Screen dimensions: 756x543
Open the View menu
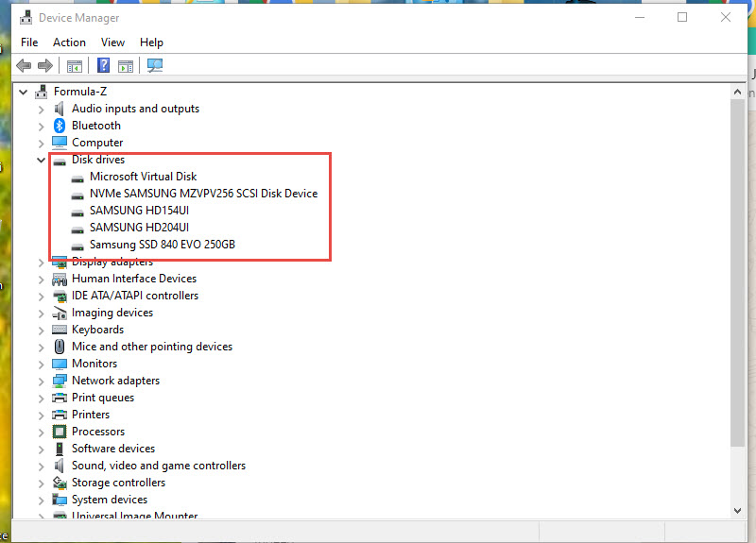tap(112, 42)
